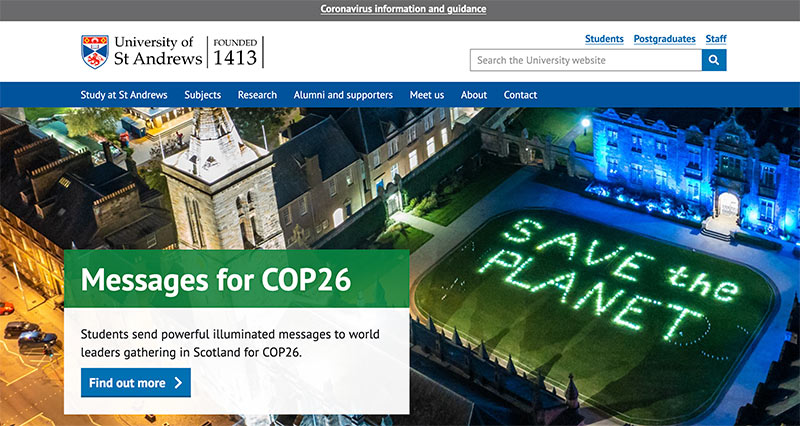Viewport: 800px width, 426px height.
Task: Open Study at St Andrews menu
Action: tap(124, 95)
